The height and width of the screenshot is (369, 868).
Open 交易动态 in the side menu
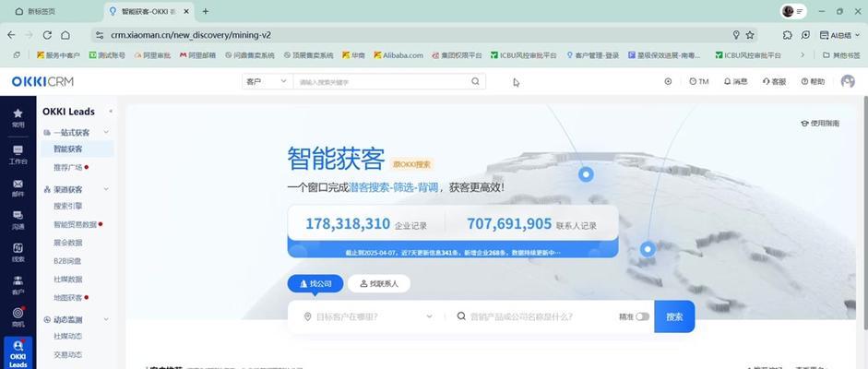[x=67, y=354]
